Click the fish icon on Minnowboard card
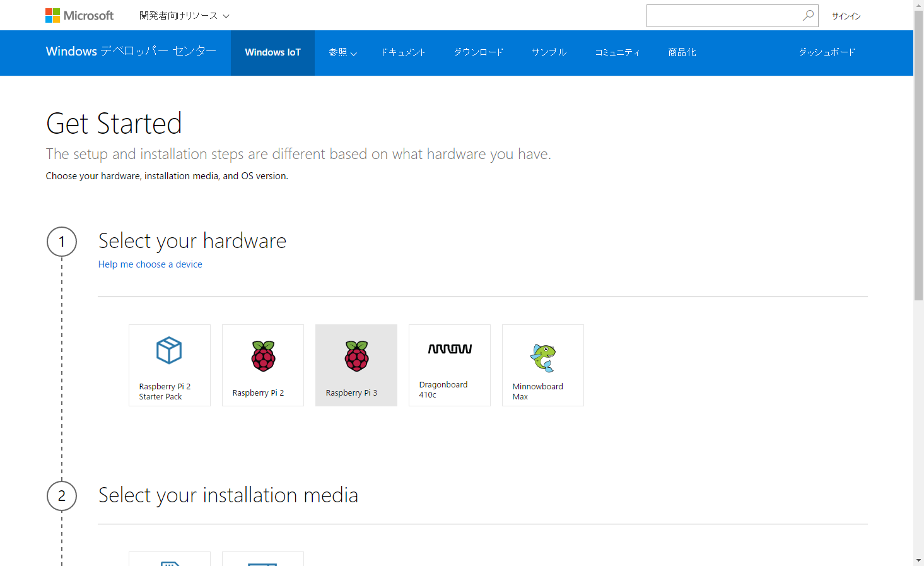The image size is (924, 566). point(543,358)
